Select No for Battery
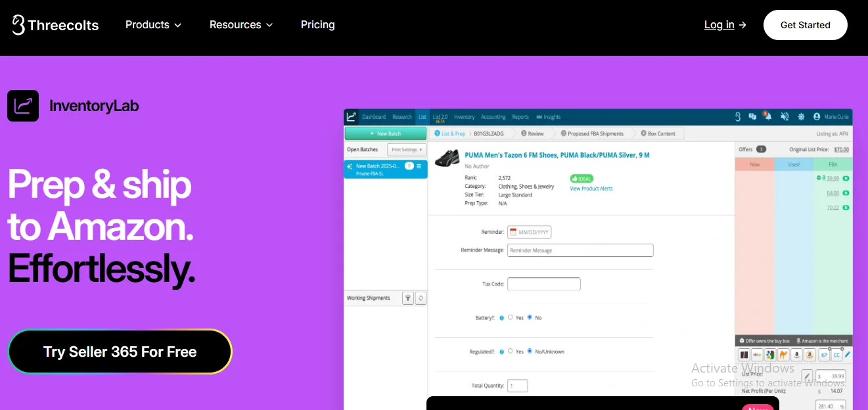The height and width of the screenshot is (410, 868). click(x=530, y=317)
